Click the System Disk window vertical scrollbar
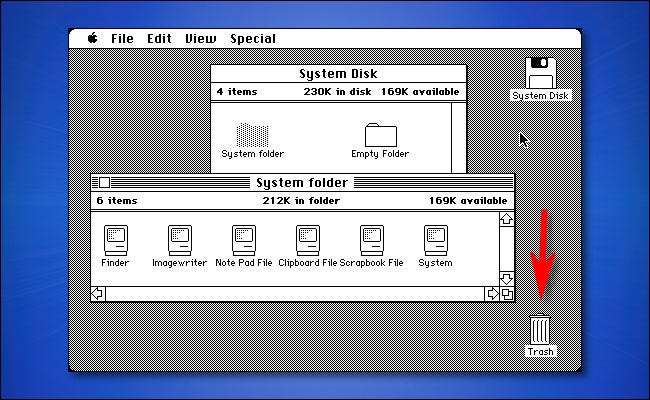The height and width of the screenshot is (400, 650). tap(458, 138)
